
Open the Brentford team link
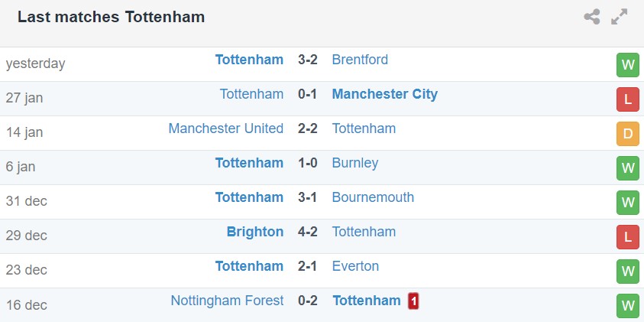pyautogui.click(x=360, y=60)
